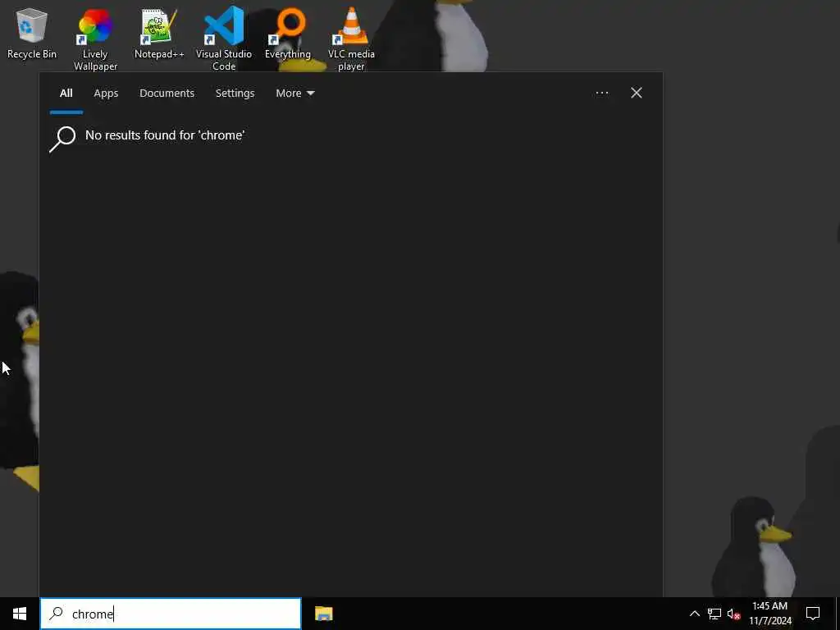Viewport: 840px width, 630px height.
Task: Launch VLC media player from the desktop
Action: [x=351, y=39]
